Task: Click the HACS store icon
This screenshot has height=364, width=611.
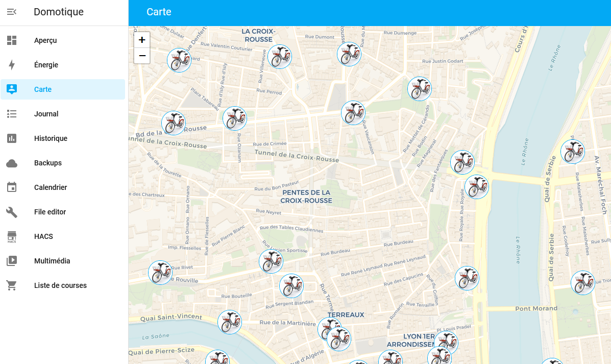Action: 12,236
